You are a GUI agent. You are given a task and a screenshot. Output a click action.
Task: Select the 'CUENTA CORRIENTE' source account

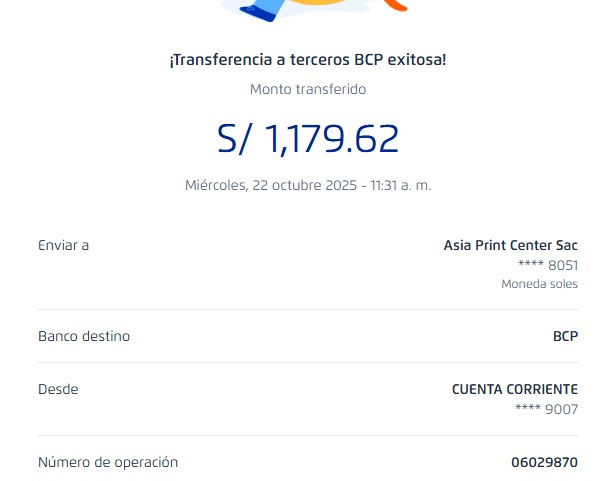tap(514, 389)
